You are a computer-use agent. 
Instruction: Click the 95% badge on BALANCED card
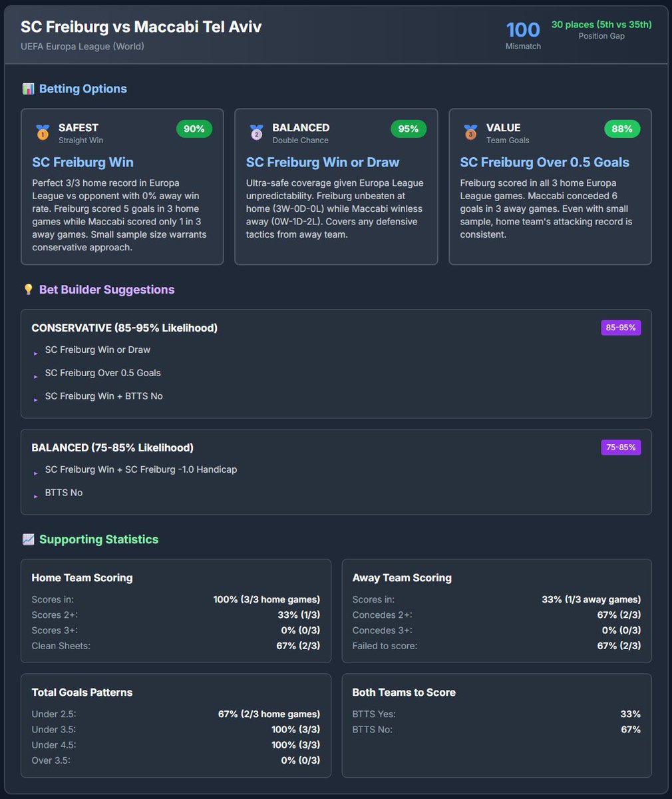pos(409,129)
